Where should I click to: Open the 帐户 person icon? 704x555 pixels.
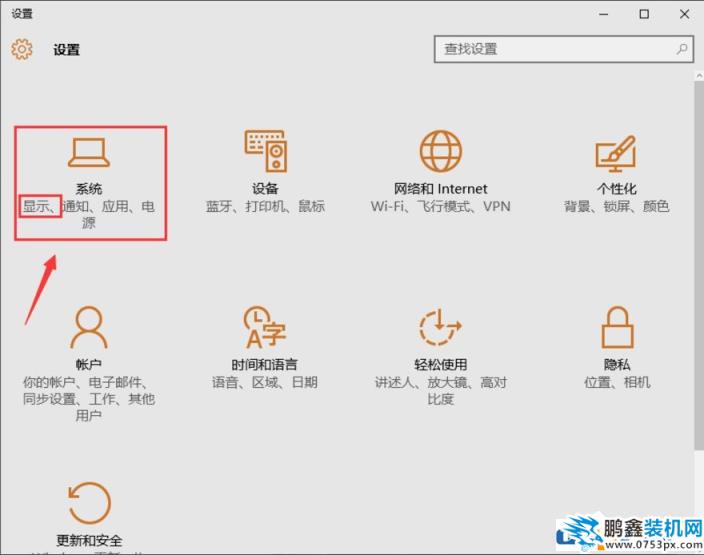[89, 327]
